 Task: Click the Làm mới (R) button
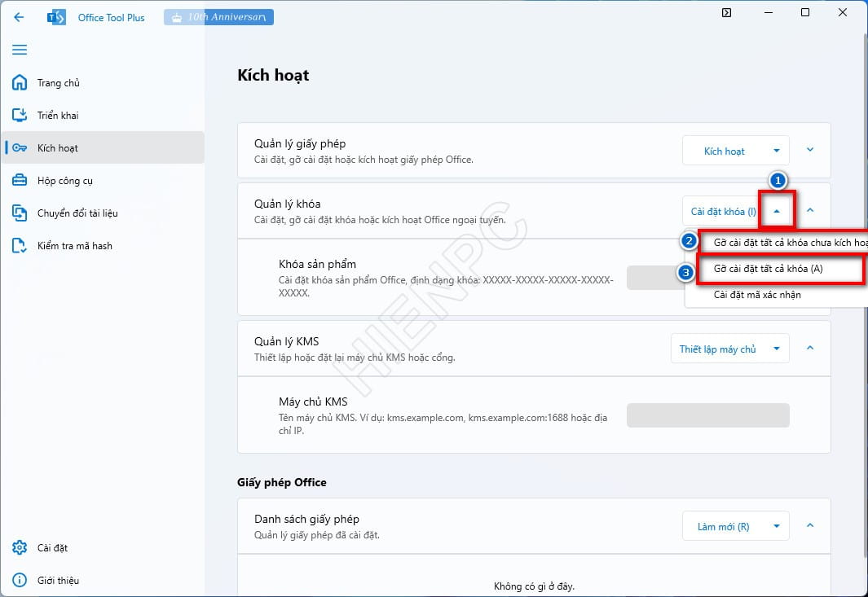[x=724, y=527]
